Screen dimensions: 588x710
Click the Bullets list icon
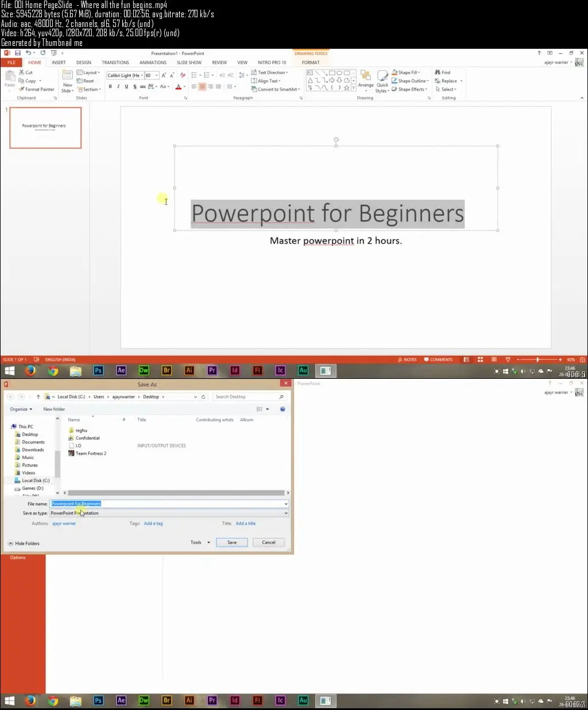(194, 75)
